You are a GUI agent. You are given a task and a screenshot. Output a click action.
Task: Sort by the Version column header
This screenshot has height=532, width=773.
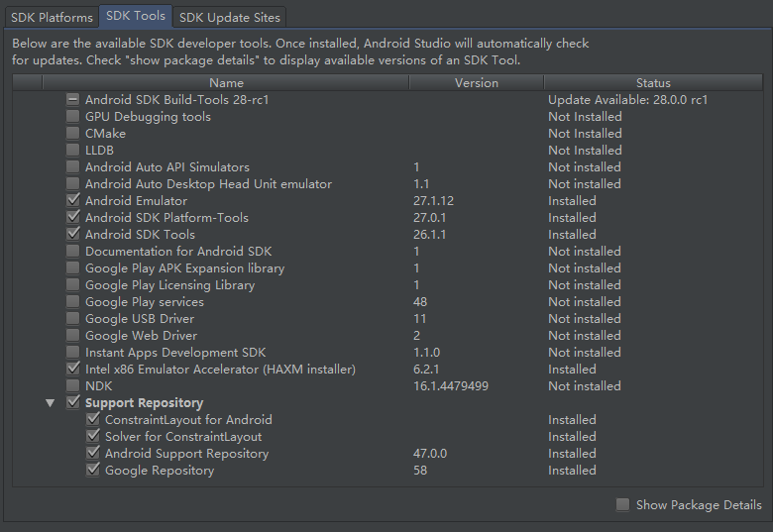point(477,83)
